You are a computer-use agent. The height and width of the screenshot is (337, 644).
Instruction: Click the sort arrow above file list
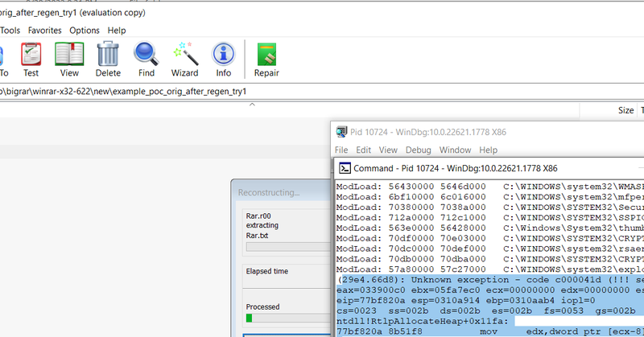point(252,105)
